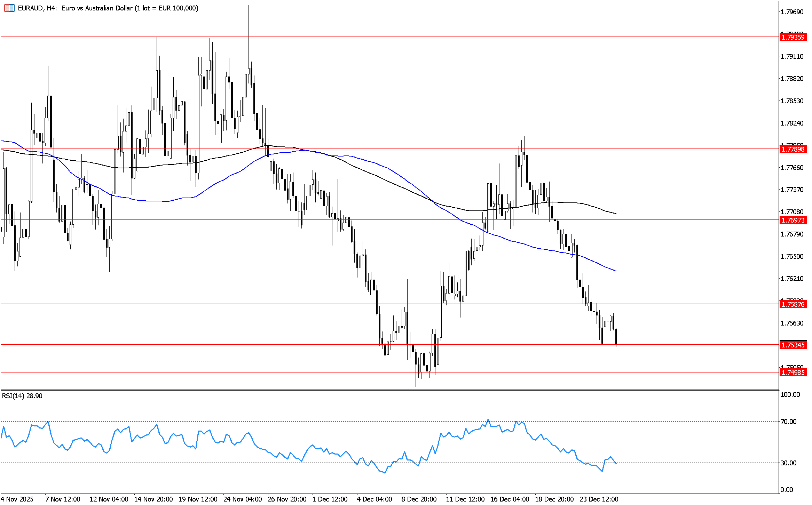
Task: Select the right end of the black moving average
Action: 616,213
